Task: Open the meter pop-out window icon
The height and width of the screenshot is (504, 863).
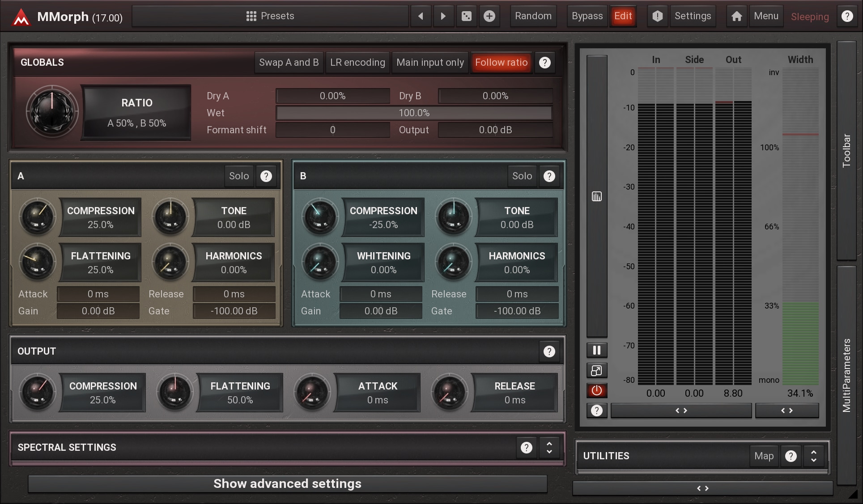Action: pos(596,370)
